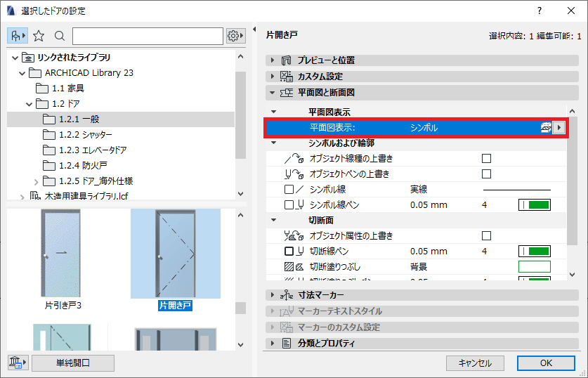588x378 pixels.
Task: Click the folder tree scrollbar down arrow
Action: point(241,193)
